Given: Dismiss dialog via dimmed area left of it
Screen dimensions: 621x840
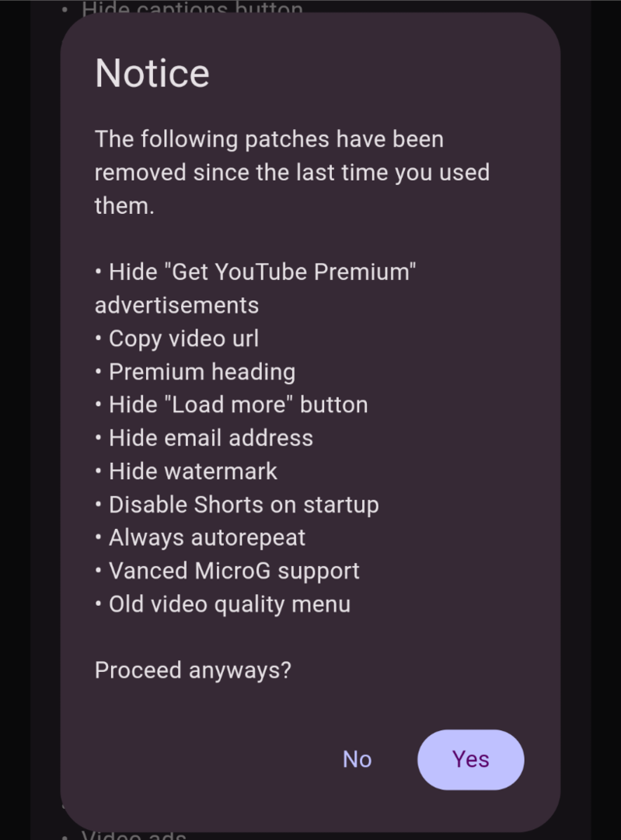Looking at the screenshot, I should (31, 420).
